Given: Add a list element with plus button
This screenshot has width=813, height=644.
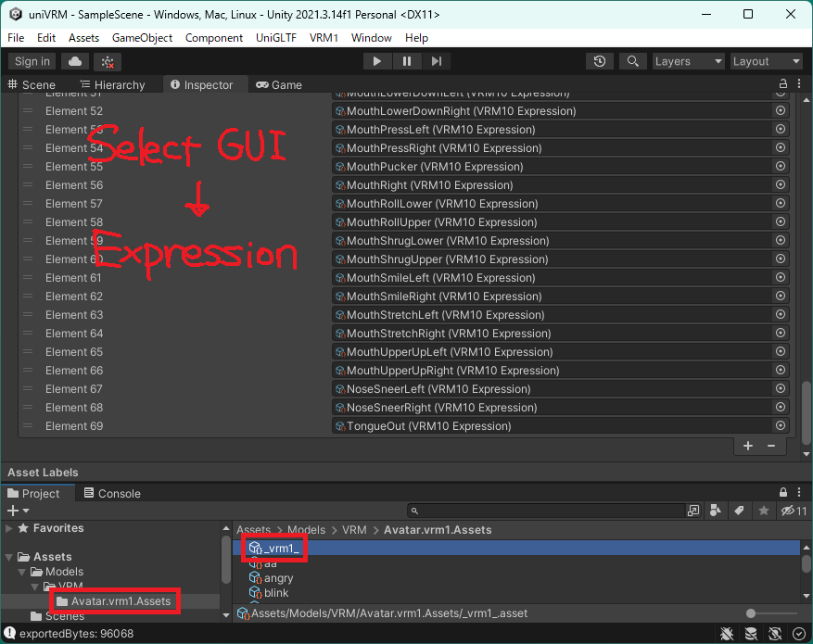Looking at the screenshot, I should [748, 446].
